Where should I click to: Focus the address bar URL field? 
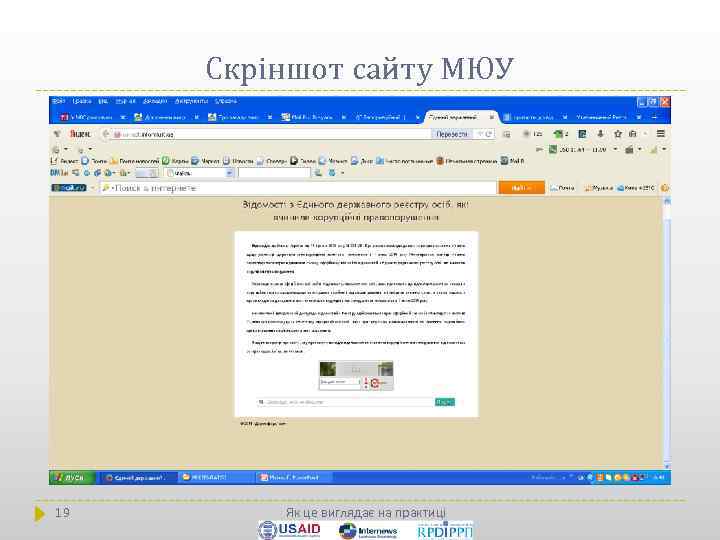pyautogui.click(x=271, y=134)
